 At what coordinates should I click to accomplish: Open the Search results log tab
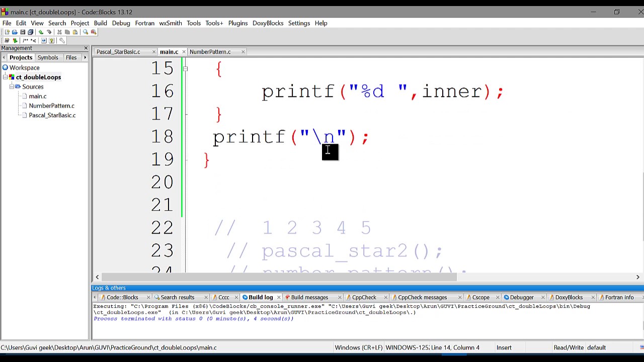[x=177, y=298]
